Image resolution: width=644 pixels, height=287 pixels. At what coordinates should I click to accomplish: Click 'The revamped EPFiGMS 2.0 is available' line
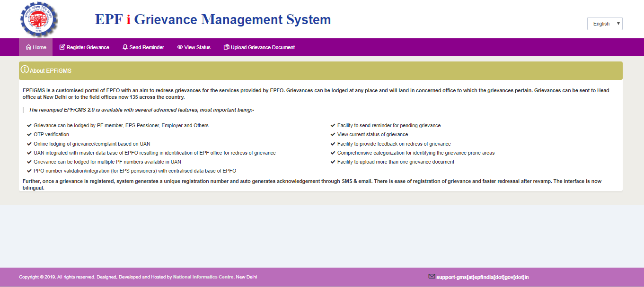pyautogui.click(x=141, y=110)
